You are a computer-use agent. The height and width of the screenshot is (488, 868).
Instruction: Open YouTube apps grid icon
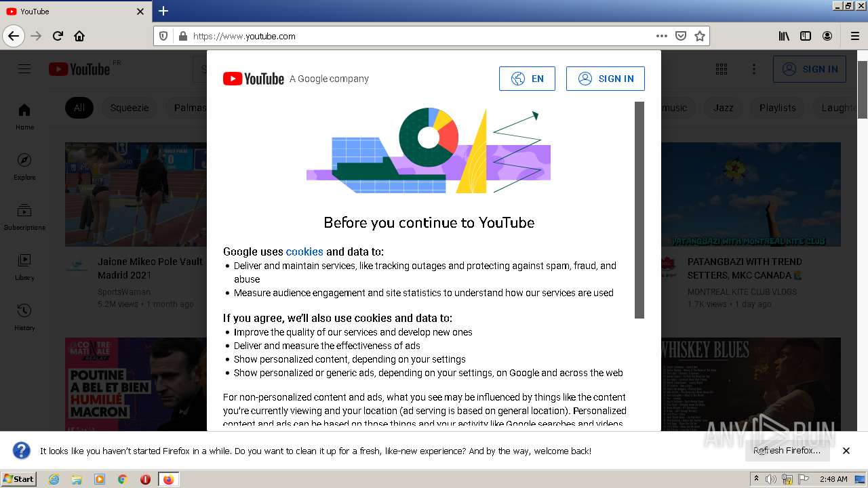tap(722, 69)
